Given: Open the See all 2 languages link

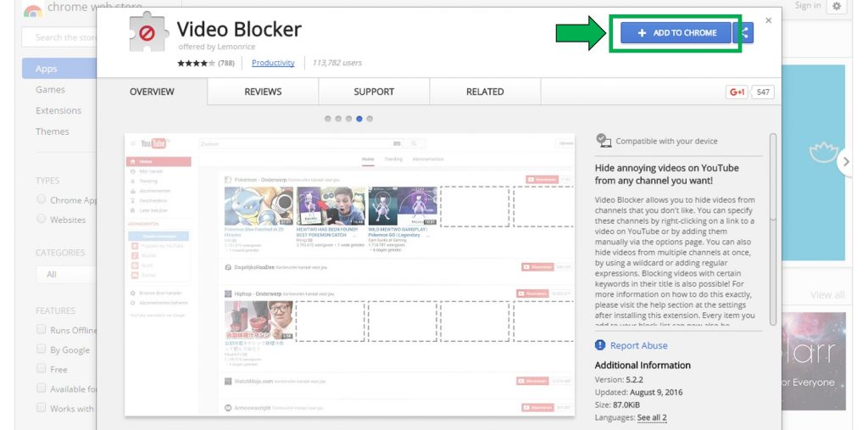Looking at the screenshot, I should 652,418.
